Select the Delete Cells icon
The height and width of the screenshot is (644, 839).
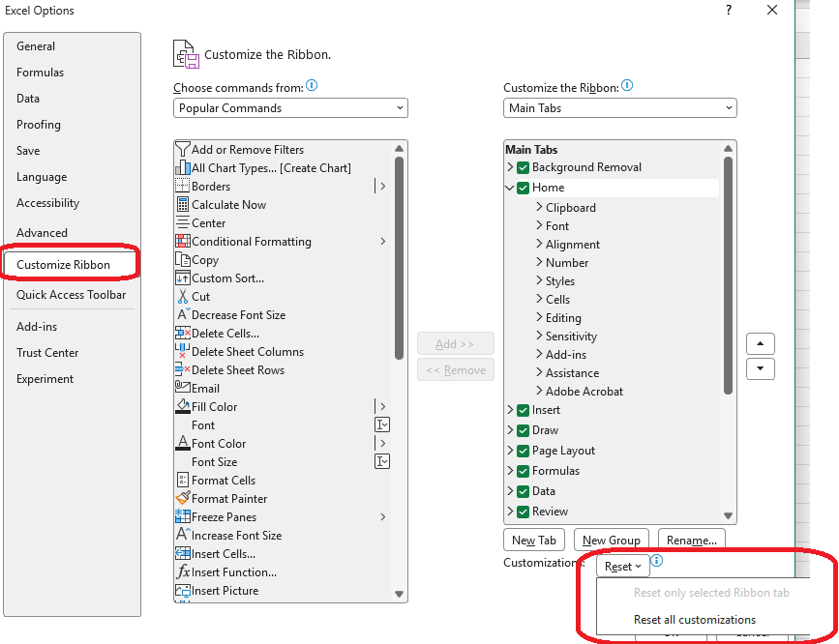(183, 334)
